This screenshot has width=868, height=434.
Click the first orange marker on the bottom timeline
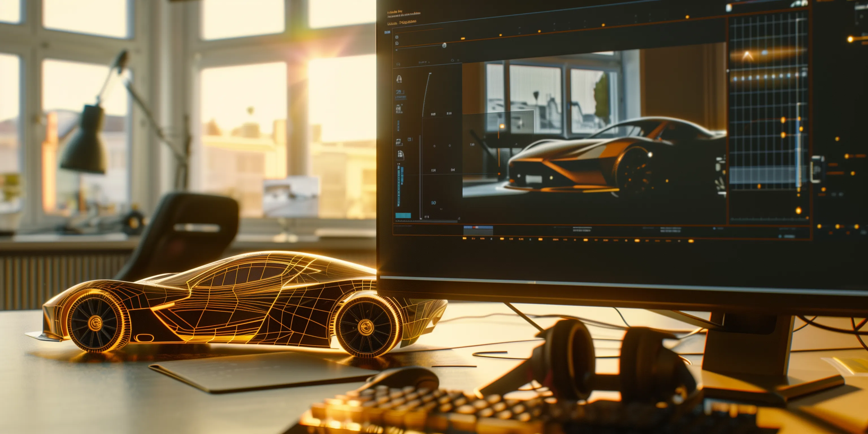coord(465,238)
